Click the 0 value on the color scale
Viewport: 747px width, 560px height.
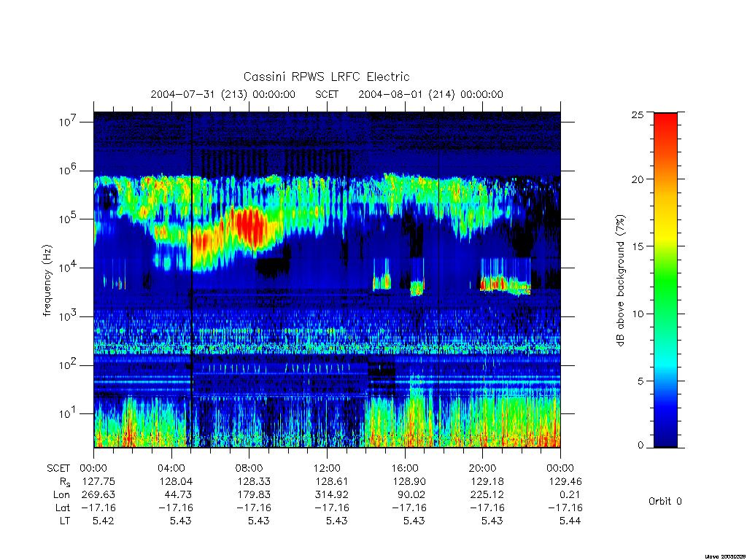640,445
